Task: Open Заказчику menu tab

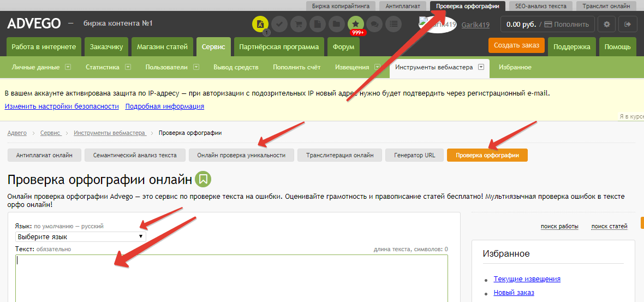Action: [x=106, y=47]
